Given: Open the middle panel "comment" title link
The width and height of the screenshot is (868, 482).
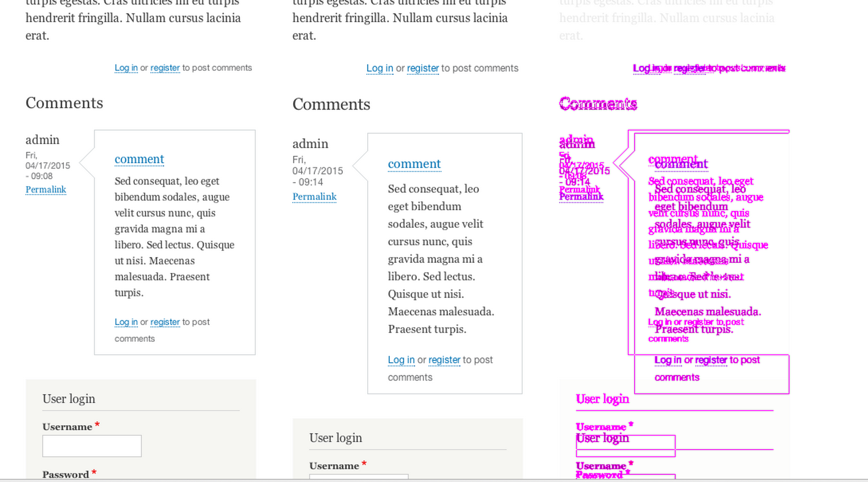Looking at the screenshot, I should 414,164.
